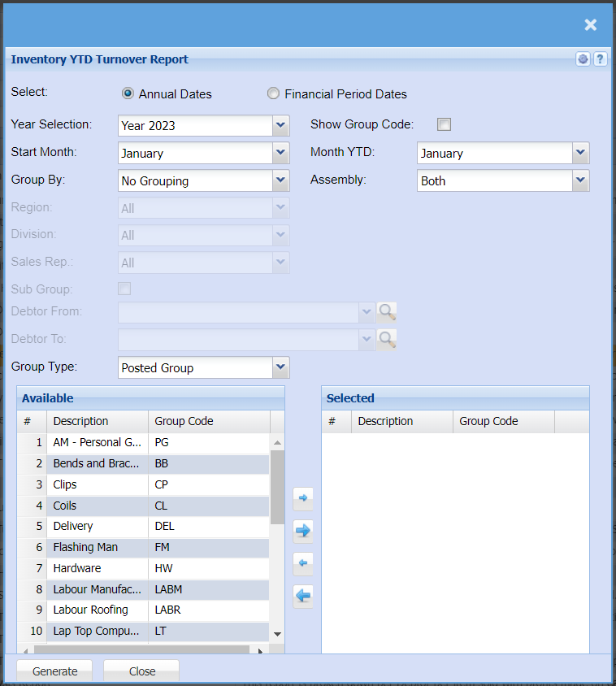The image size is (616, 686).
Task: Select the 'Clips' row
Action: point(143,484)
